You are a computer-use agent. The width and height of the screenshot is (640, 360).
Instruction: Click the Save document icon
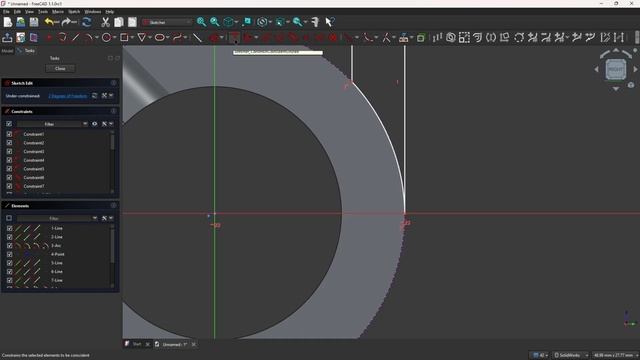tap(34, 22)
